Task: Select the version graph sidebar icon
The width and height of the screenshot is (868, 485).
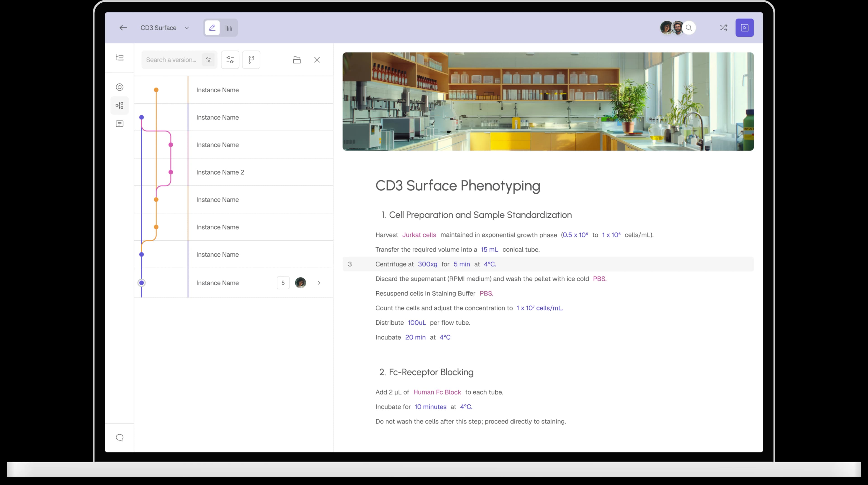Action: click(x=120, y=106)
